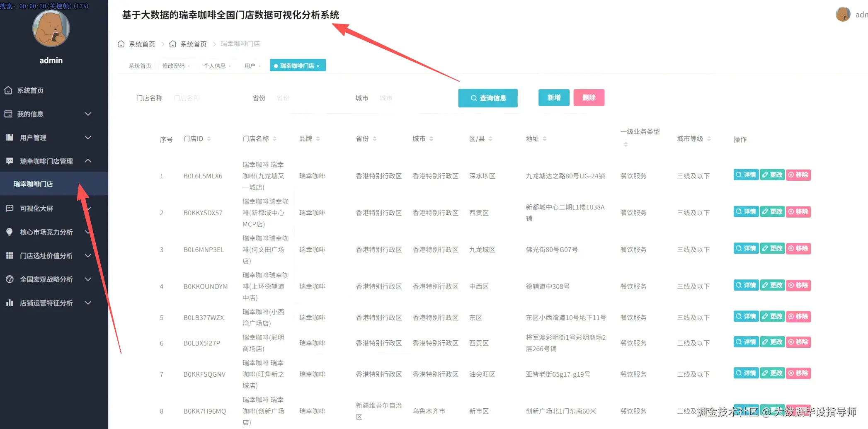868x429 pixels.
Task: Expand the 门店选址价值分析 menu
Action: point(88,256)
